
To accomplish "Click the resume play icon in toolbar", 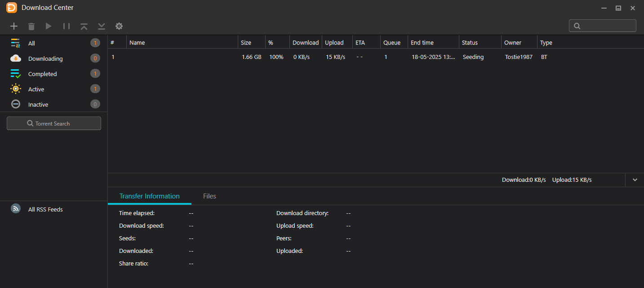I will 49,26.
